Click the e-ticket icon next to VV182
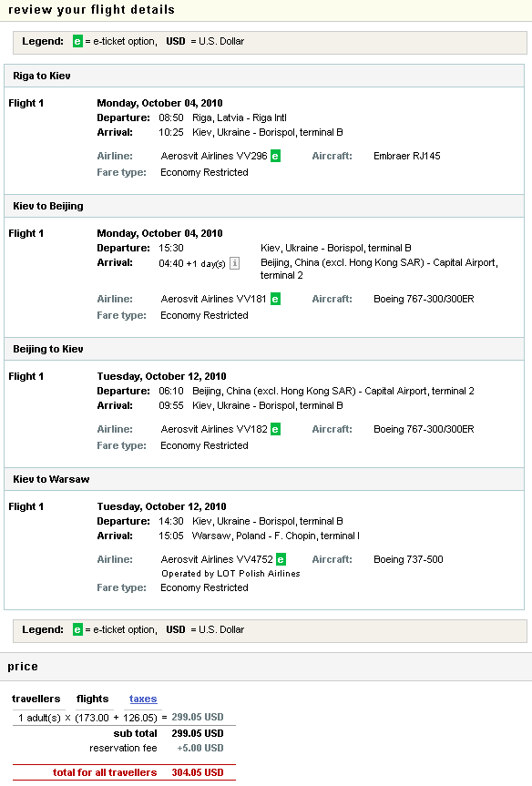The height and width of the screenshot is (786, 532). pyautogui.click(x=275, y=429)
